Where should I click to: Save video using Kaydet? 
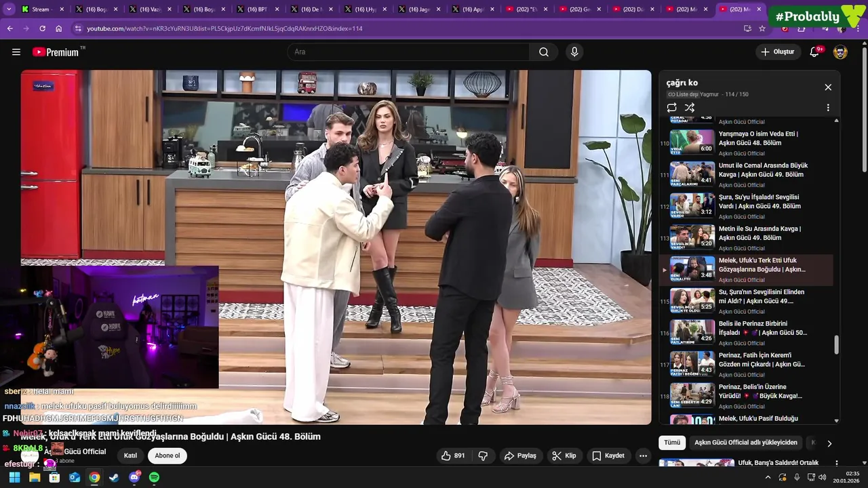point(608,456)
